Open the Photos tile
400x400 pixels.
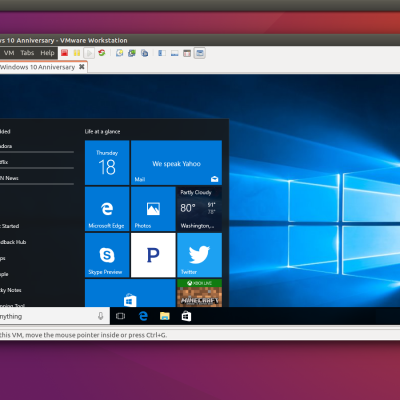click(153, 209)
